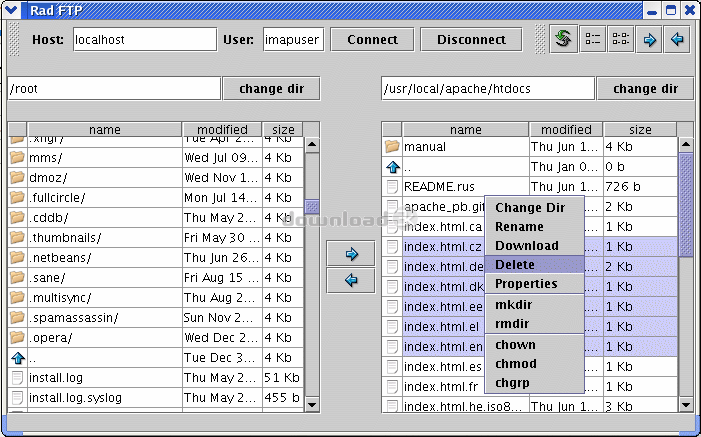The width and height of the screenshot is (701, 437).
Task: Click change dir button for /root
Action: 271,88
